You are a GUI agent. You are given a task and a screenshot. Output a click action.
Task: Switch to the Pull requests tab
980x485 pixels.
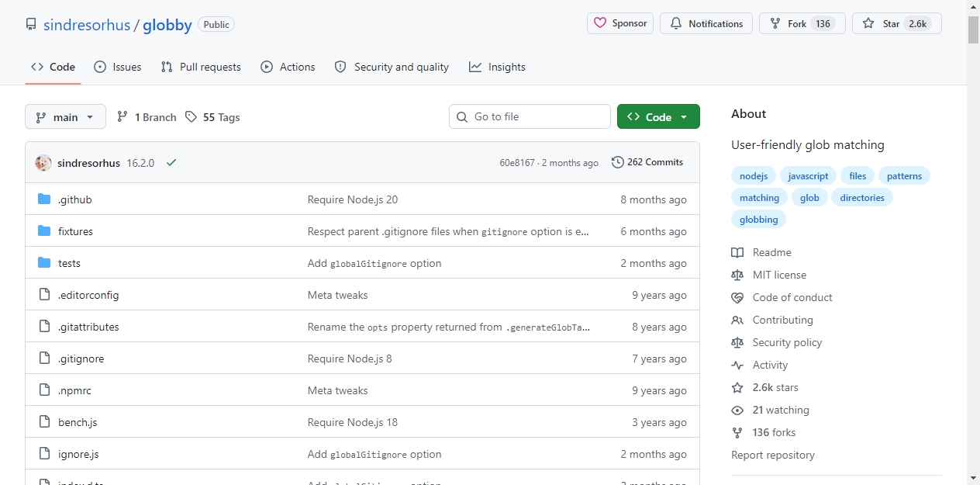coord(201,67)
